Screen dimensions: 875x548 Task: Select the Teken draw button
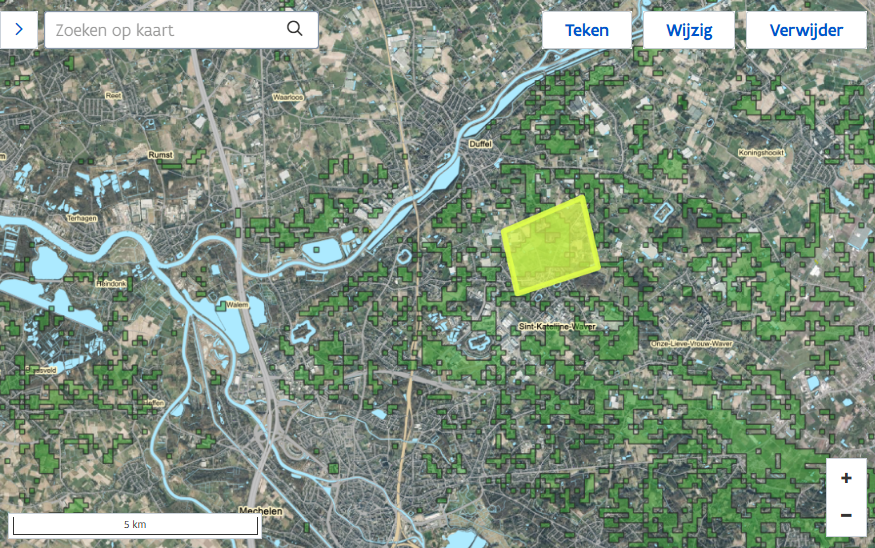click(586, 30)
